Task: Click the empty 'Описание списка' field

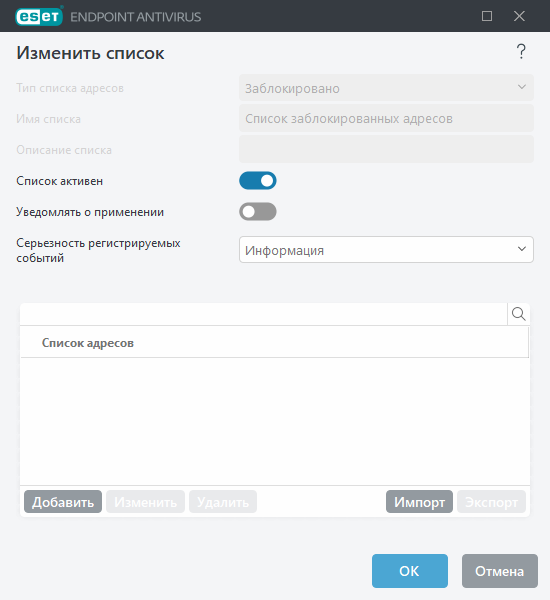Action: (x=386, y=149)
